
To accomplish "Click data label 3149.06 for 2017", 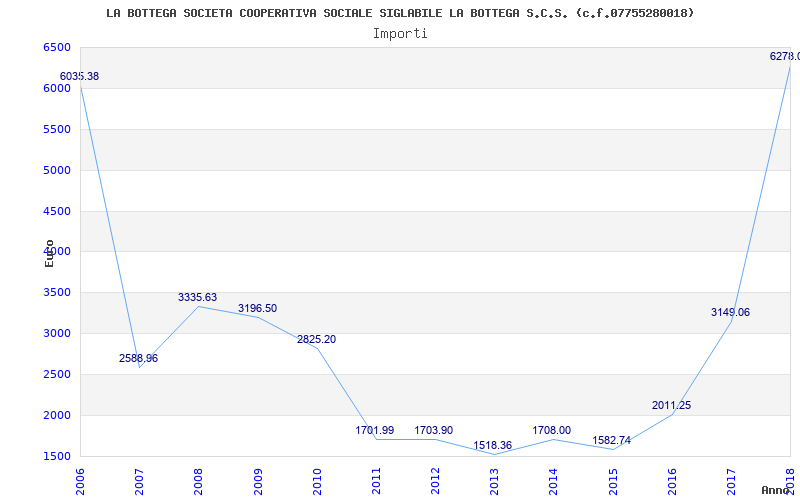I will 731,312.
